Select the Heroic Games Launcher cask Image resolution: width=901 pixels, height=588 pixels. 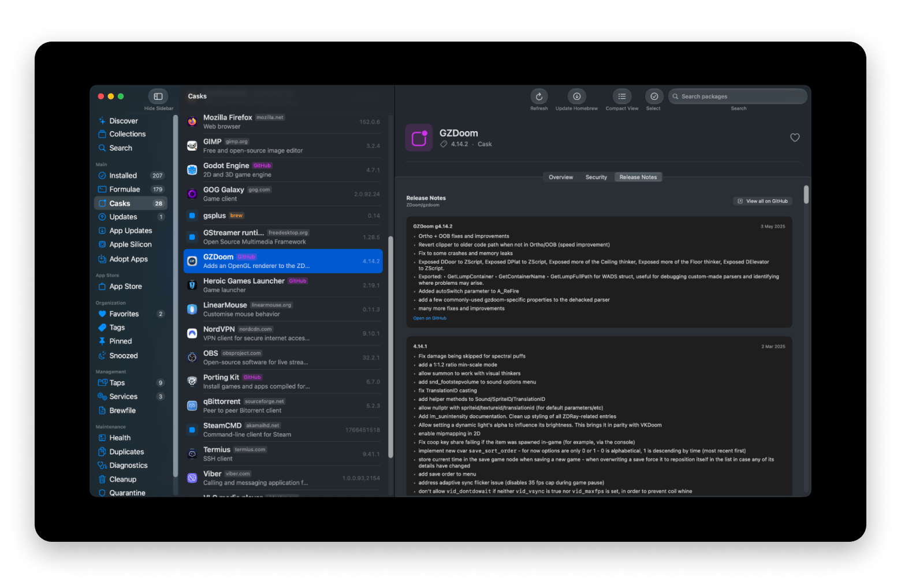(x=283, y=285)
